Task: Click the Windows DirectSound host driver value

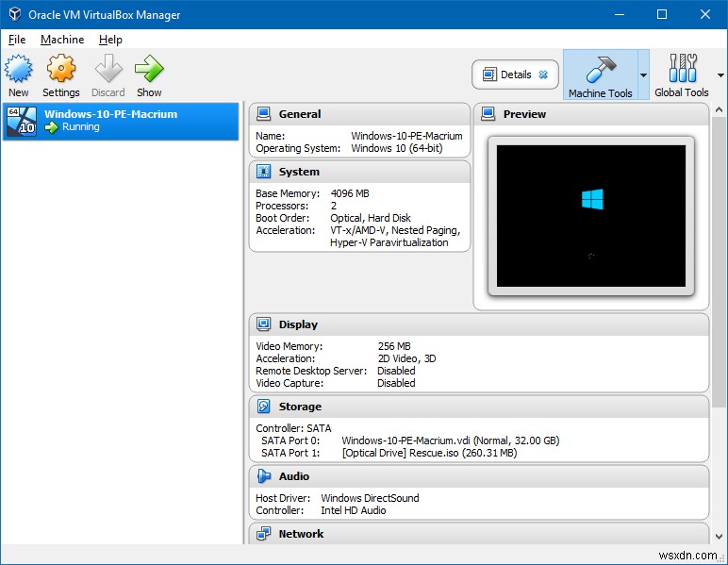Action: click(370, 498)
